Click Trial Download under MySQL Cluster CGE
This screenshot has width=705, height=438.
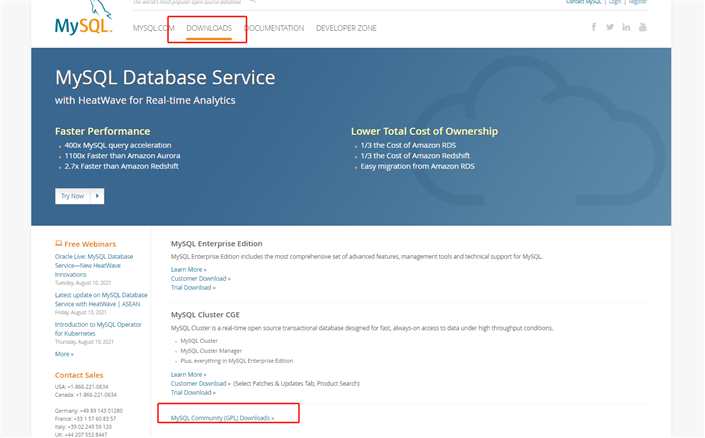click(193, 392)
